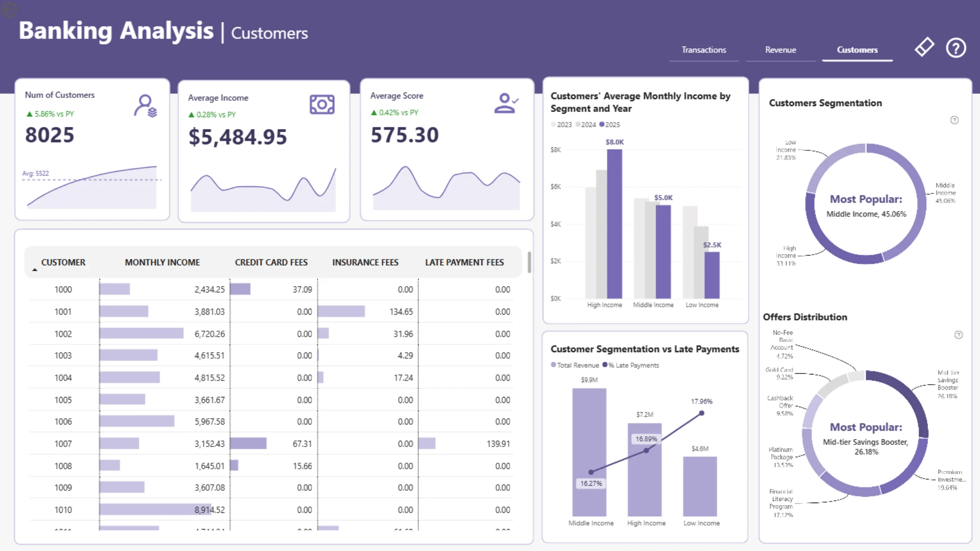Image resolution: width=980 pixels, height=551 pixels.
Task: Click the monthly income value 6,720.26
Action: click(209, 334)
